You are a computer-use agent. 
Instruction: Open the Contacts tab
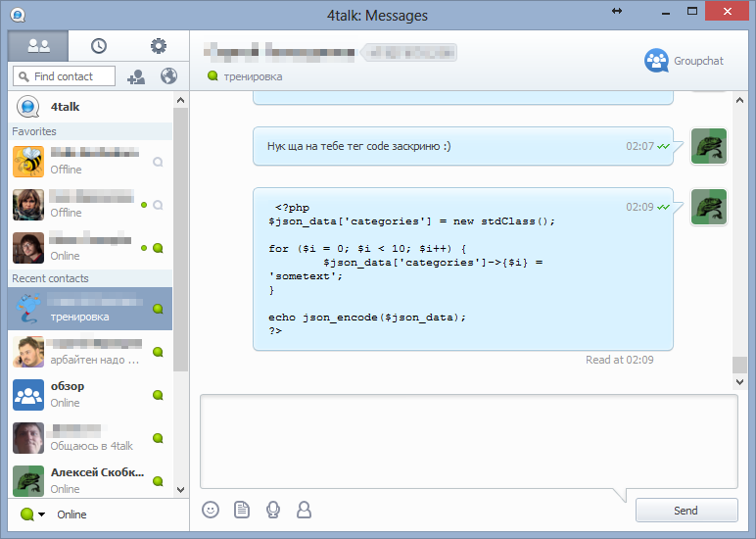pyautogui.click(x=38, y=46)
